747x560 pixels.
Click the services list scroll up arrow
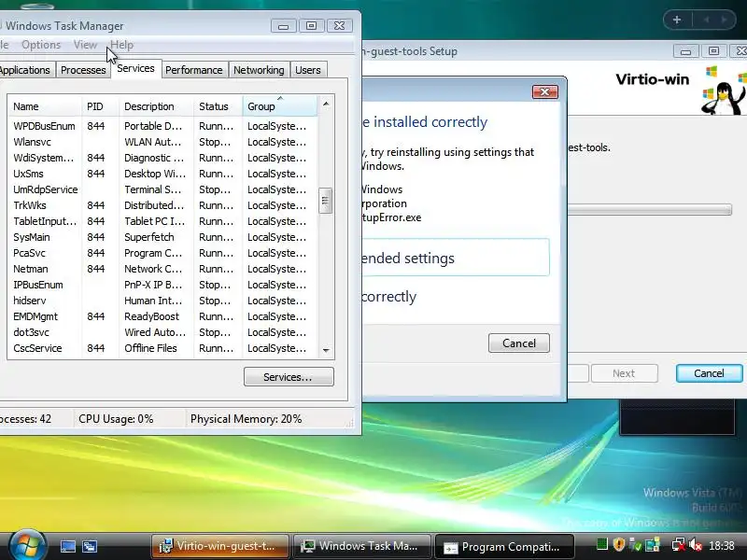pyautogui.click(x=326, y=104)
